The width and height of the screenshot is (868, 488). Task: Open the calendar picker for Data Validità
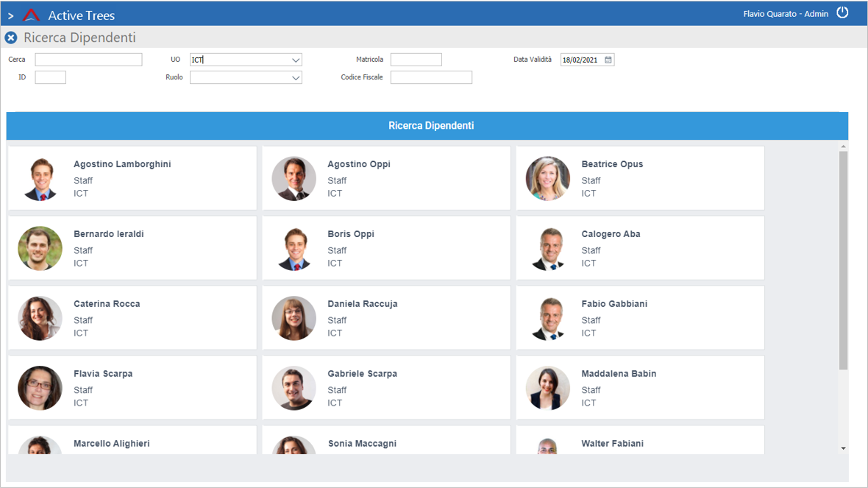608,60
